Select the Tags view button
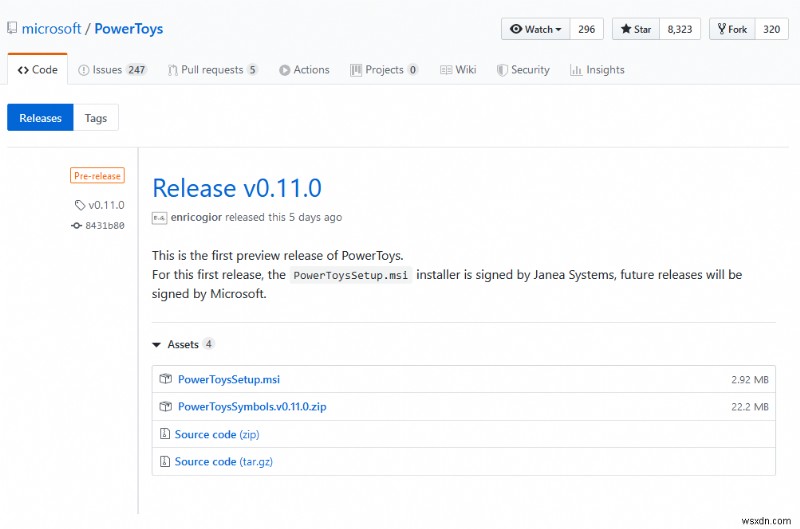This screenshot has height=529, width=800. point(96,118)
